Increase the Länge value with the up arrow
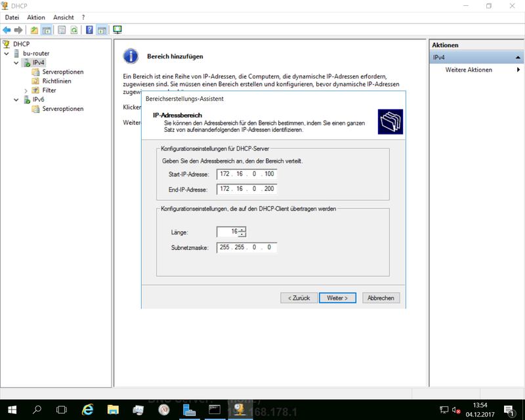 242,229
